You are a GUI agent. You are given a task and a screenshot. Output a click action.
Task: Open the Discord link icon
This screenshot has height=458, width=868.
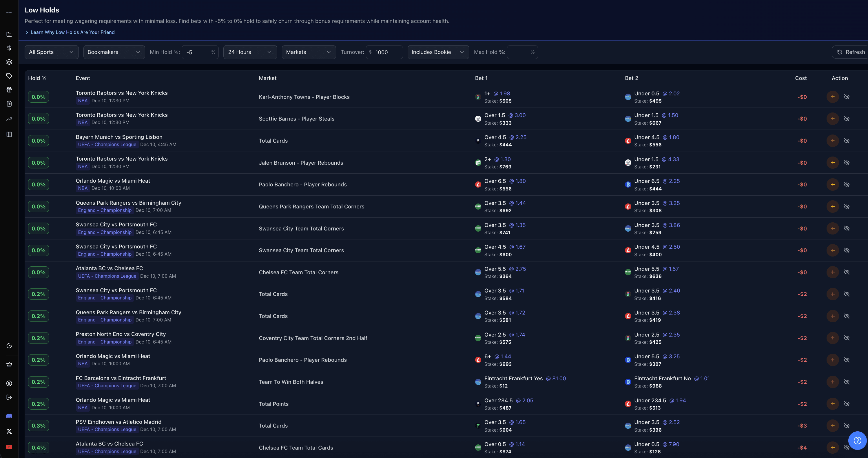point(9,416)
